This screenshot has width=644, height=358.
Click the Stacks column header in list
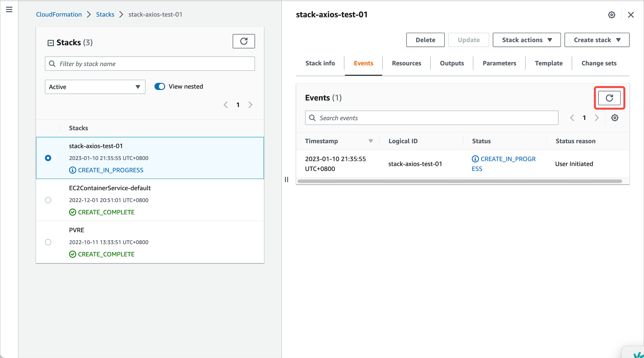pyautogui.click(x=78, y=128)
